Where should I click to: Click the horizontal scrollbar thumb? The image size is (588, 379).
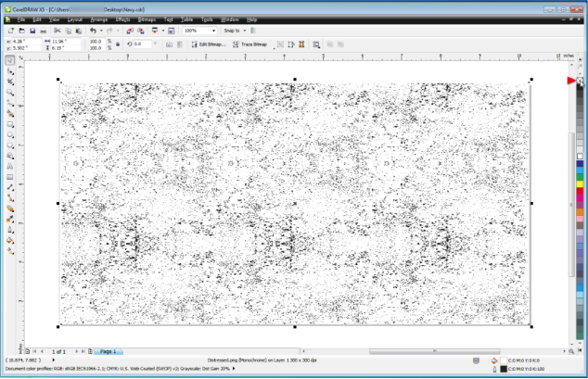coord(434,351)
